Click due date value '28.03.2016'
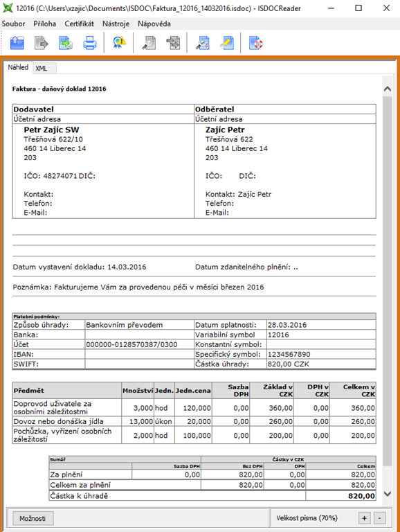This screenshot has width=400, height=532. coord(287,325)
